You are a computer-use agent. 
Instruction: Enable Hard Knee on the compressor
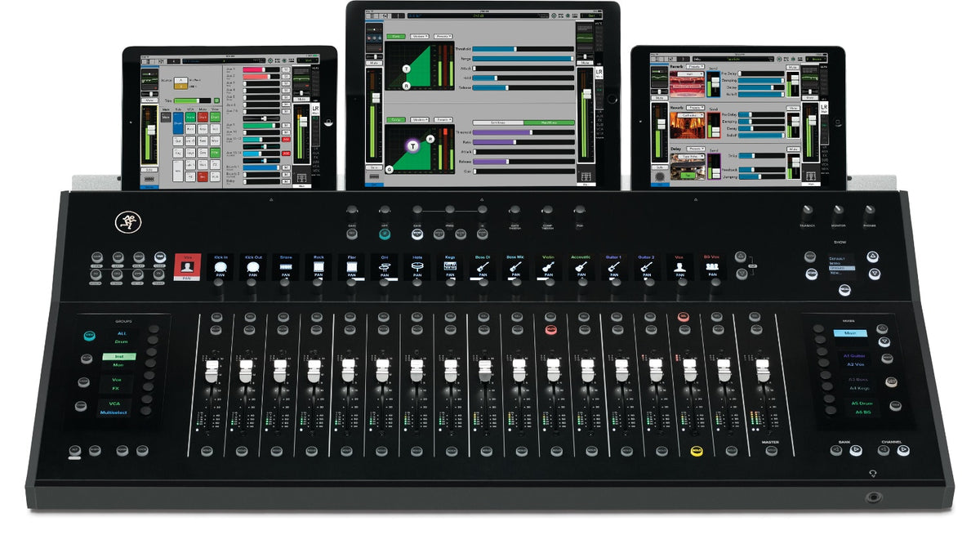tap(548, 123)
